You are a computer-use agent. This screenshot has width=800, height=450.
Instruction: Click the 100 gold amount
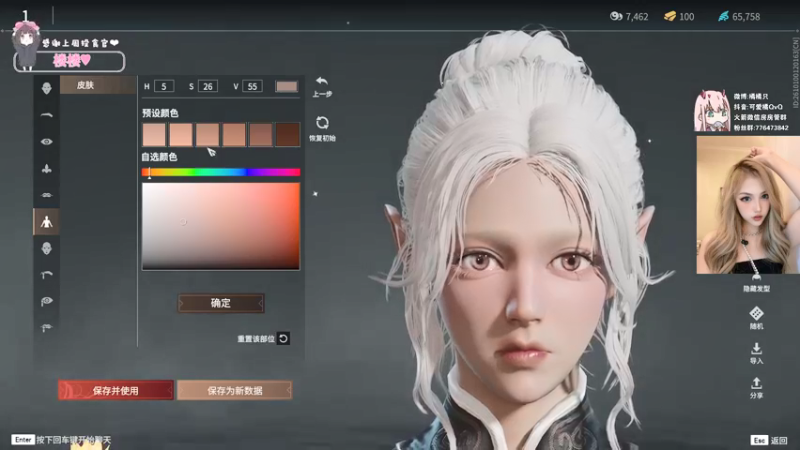(687, 17)
